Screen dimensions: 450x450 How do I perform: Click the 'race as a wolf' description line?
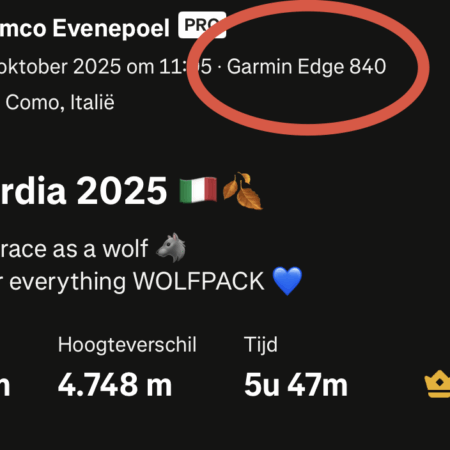point(74,249)
